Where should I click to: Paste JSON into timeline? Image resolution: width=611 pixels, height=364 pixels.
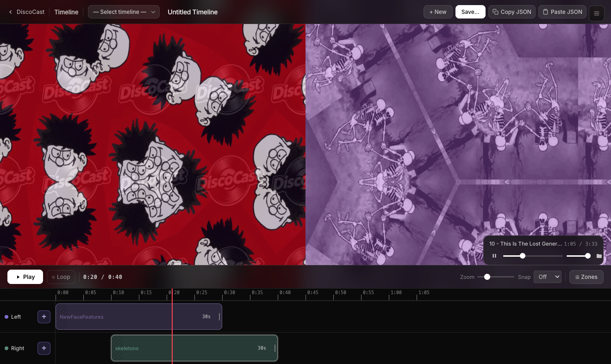(x=562, y=12)
